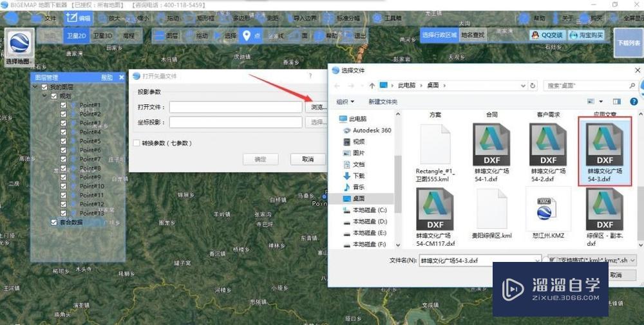
Task: Select Autodesk 360 in navigation pane
Action: pos(367,130)
